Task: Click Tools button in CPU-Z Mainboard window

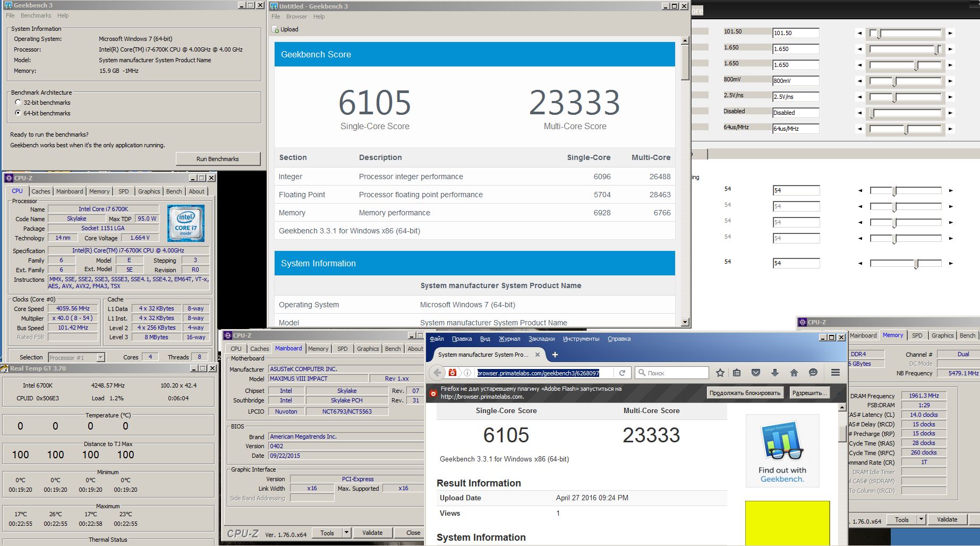Action: 327,532
